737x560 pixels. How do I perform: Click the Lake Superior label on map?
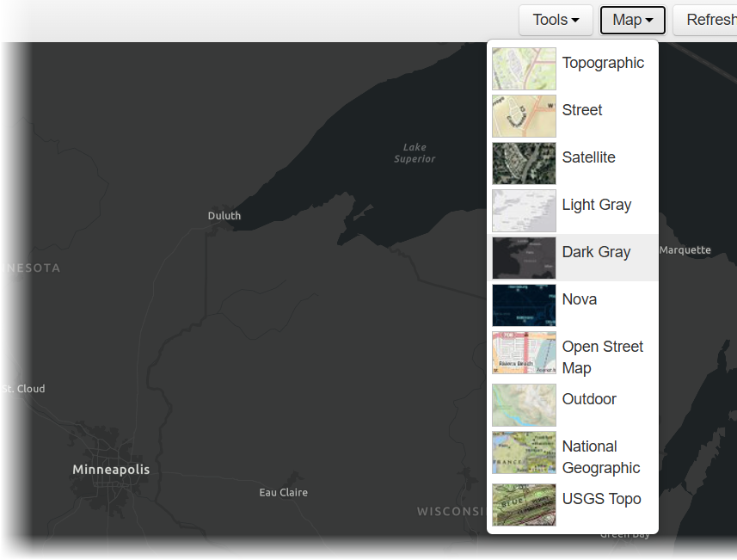415,153
